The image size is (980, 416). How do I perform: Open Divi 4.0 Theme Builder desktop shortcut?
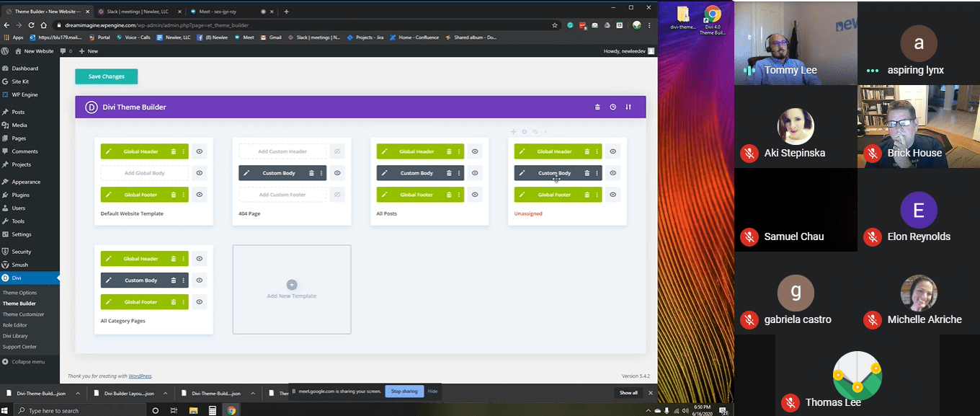coord(712,22)
